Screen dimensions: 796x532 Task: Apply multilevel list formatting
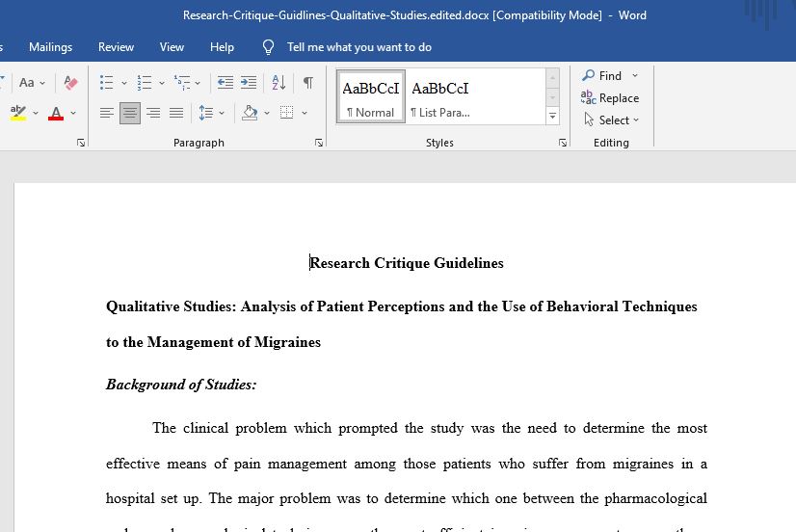[x=182, y=82]
